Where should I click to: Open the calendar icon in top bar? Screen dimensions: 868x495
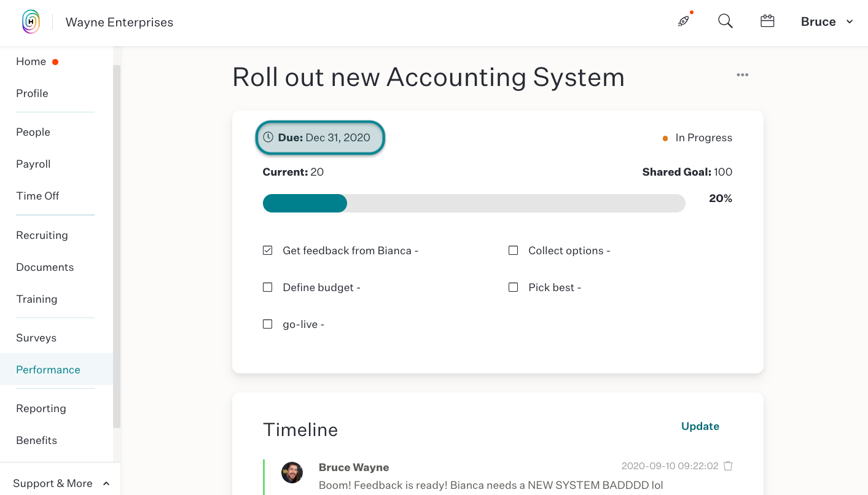[x=767, y=21]
